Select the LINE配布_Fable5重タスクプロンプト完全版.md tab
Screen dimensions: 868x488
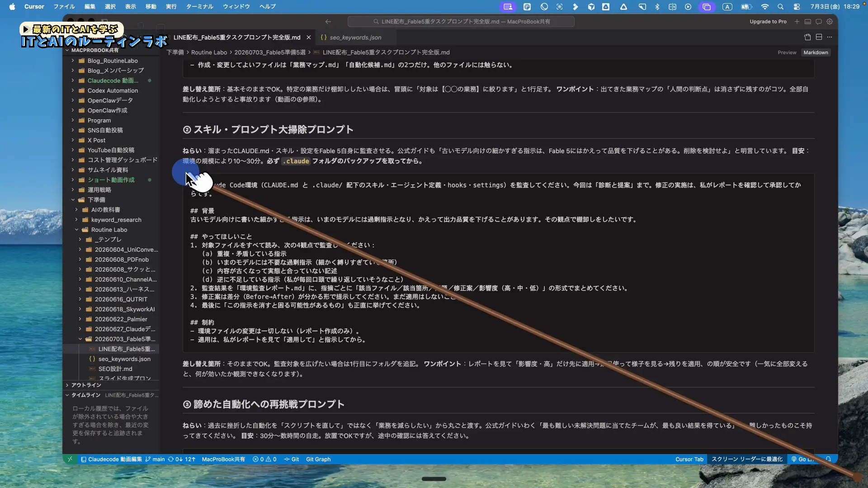237,37
